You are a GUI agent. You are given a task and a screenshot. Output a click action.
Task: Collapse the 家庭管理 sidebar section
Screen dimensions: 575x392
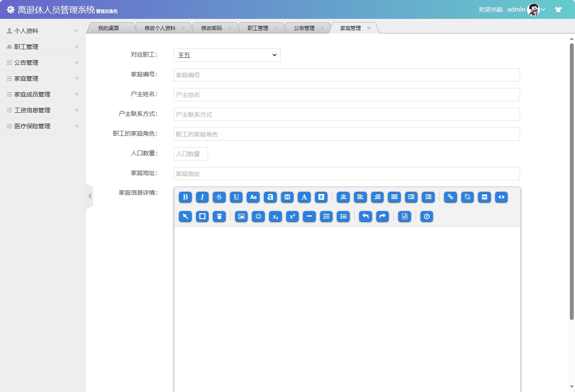[43, 78]
